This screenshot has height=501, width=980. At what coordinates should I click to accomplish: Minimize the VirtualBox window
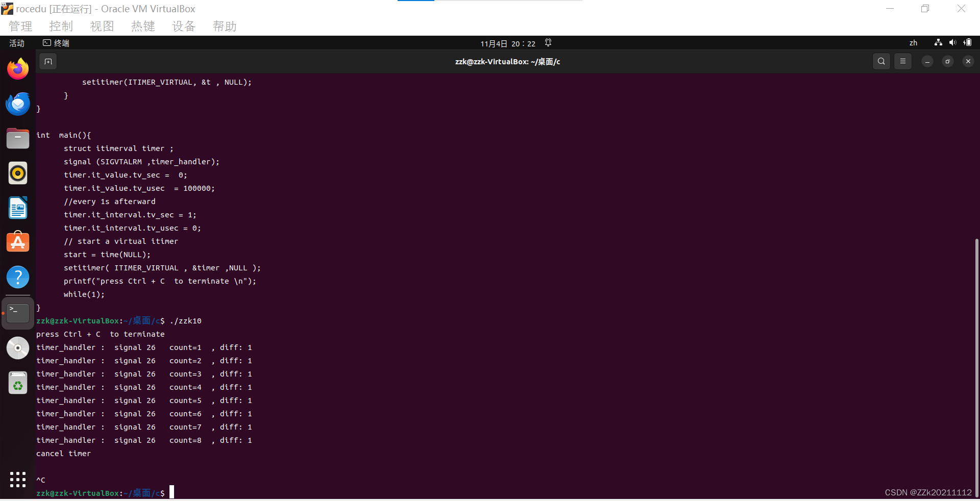coord(890,9)
